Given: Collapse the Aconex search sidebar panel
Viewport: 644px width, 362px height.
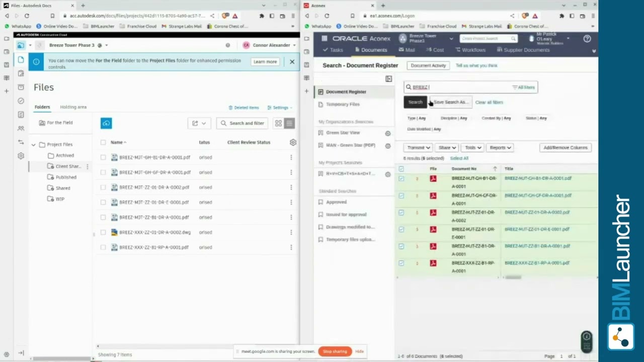Looking at the screenshot, I should click(388, 79).
